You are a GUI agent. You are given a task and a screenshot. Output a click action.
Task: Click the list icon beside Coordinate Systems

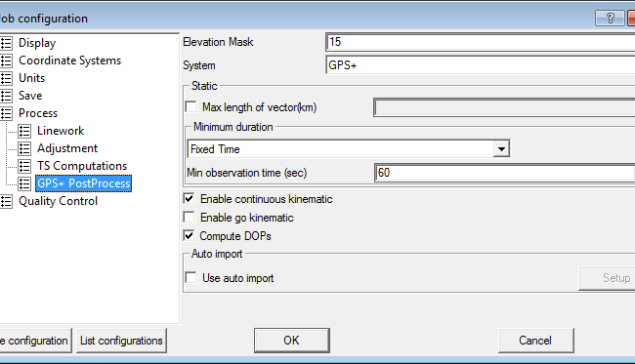[x=6, y=61]
